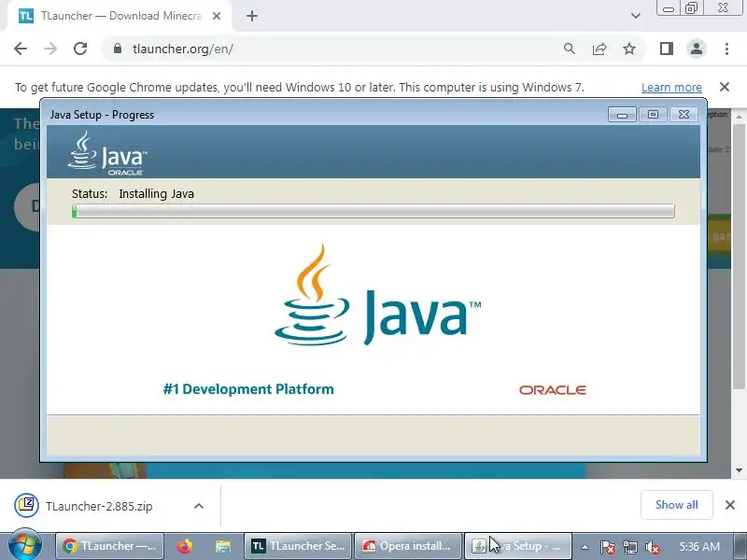Launch Firefox from the taskbar

(185, 546)
